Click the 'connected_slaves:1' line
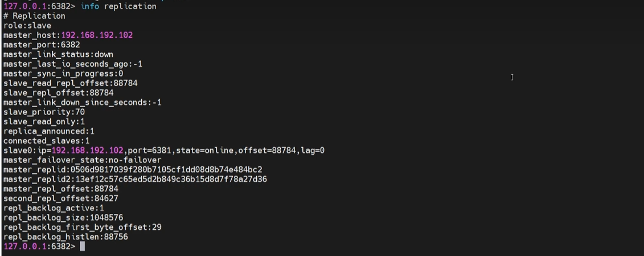 [x=47, y=141]
